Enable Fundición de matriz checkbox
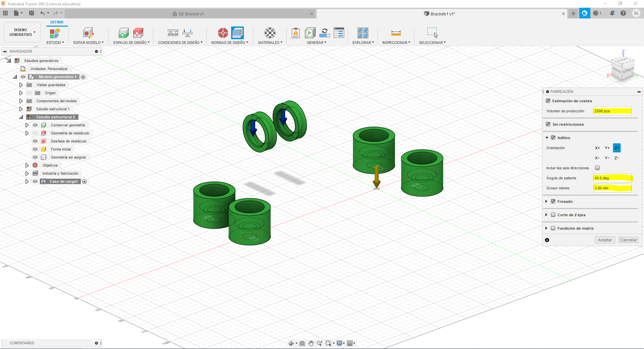The image size is (644, 349). click(553, 228)
